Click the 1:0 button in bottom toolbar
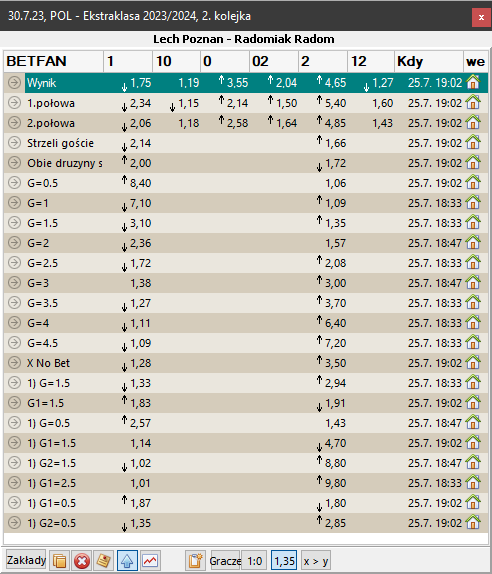 (x=255, y=560)
